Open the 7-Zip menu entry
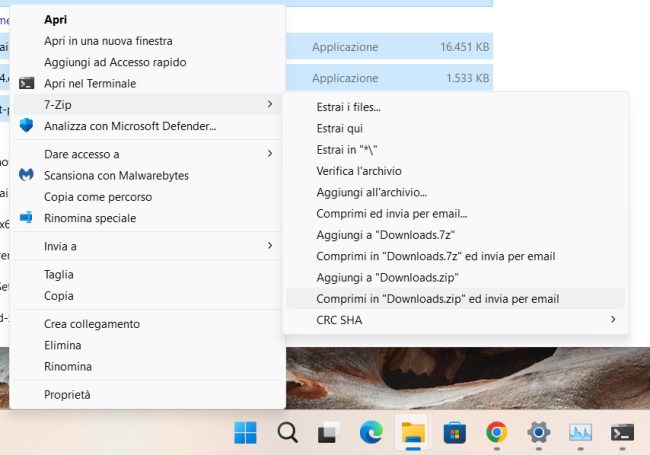The height and width of the screenshot is (455, 650). coord(148,104)
